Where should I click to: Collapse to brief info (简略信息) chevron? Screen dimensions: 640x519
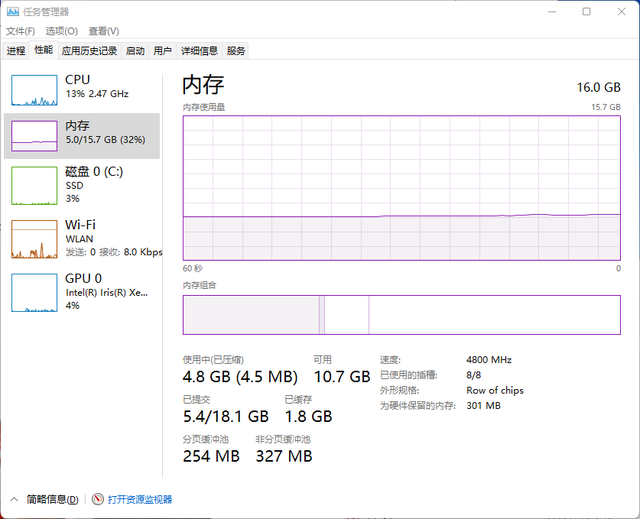coord(14,499)
